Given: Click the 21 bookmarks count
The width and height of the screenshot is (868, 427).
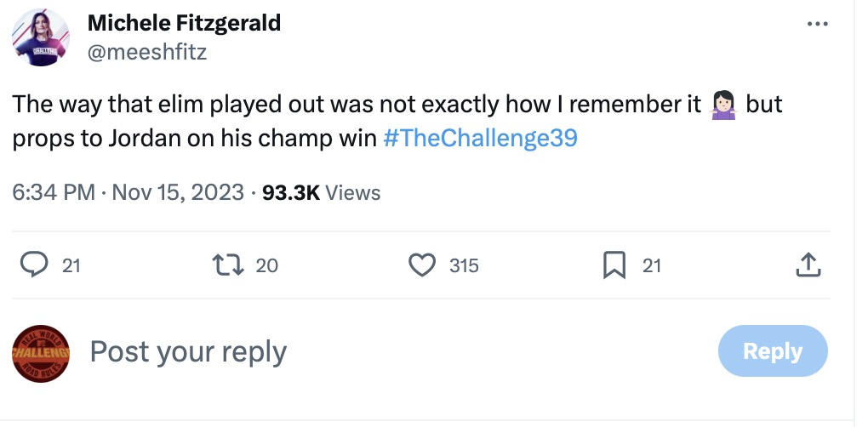Looking at the screenshot, I should (x=651, y=265).
